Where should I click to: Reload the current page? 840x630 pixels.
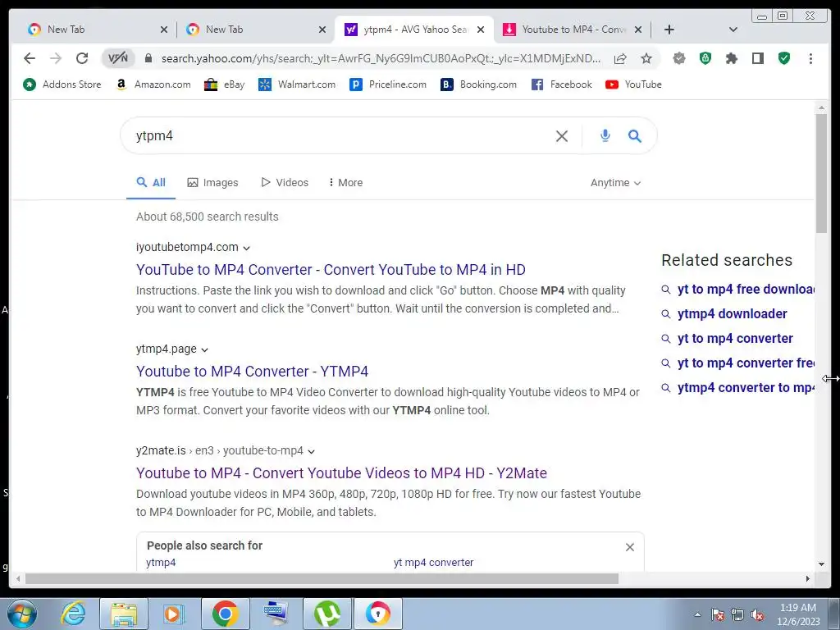click(x=82, y=58)
